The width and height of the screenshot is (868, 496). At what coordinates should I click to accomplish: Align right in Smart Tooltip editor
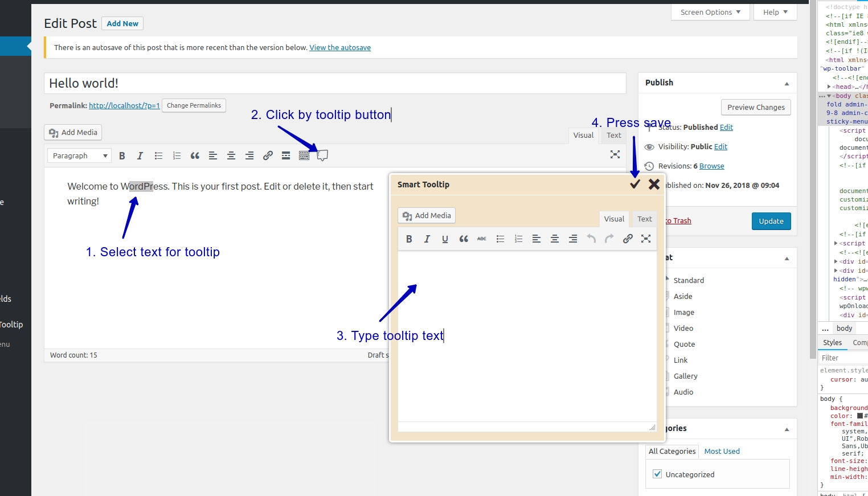click(573, 239)
